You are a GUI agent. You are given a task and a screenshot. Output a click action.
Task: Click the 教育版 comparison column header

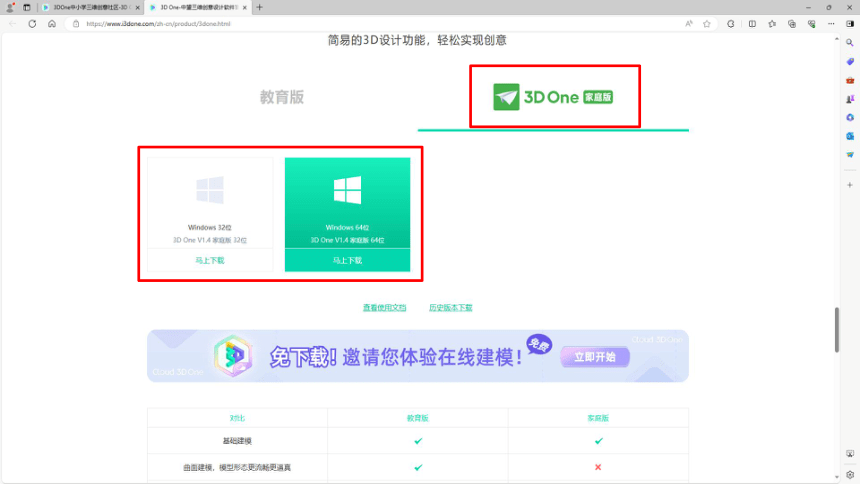click(x=418, y=418)
